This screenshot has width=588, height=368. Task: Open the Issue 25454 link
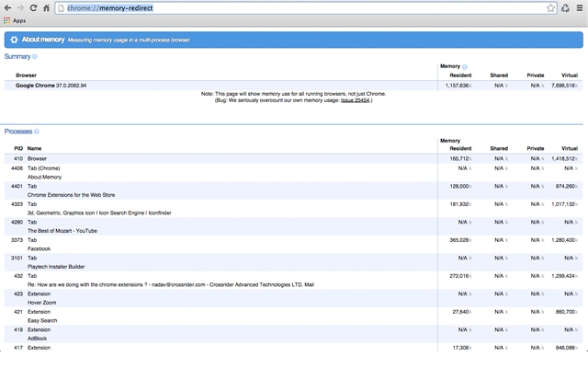pyautogui.click(x=355, y=100)
